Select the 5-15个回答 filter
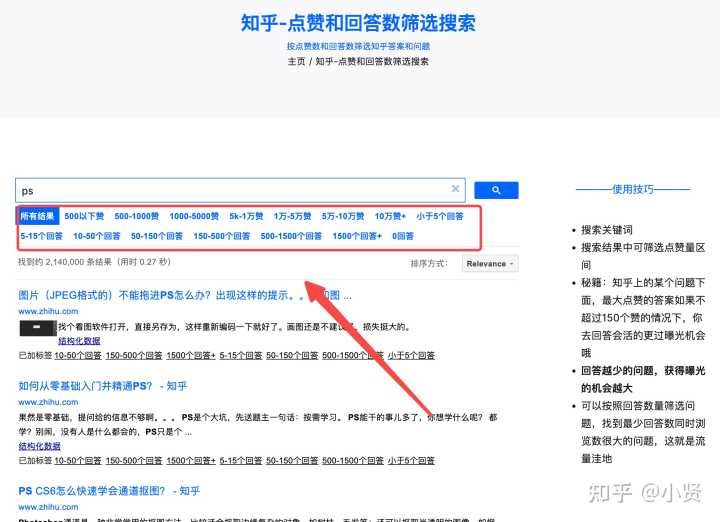The image size is (720, 522). point(41,237)
